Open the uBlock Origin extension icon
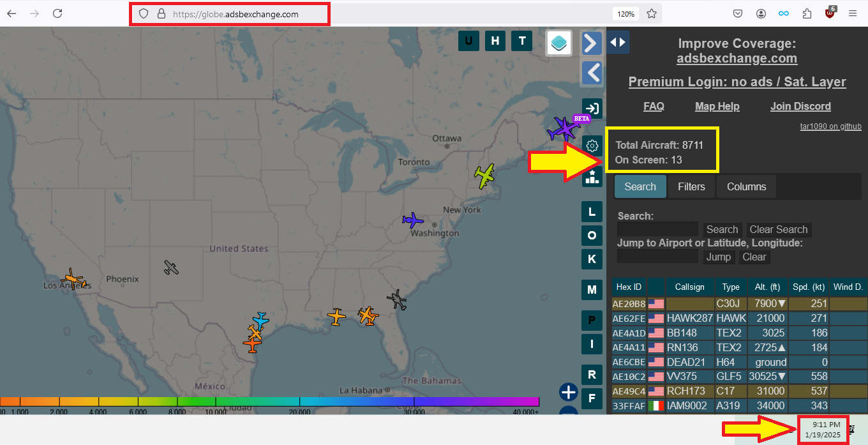868x445 pixels. 830,13
